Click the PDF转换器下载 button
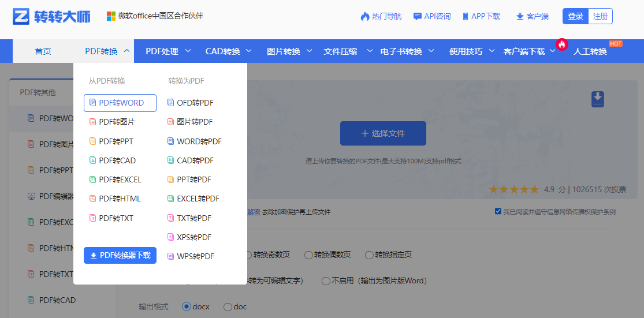Screen dimensions: 644x318 tap(120, 255)
